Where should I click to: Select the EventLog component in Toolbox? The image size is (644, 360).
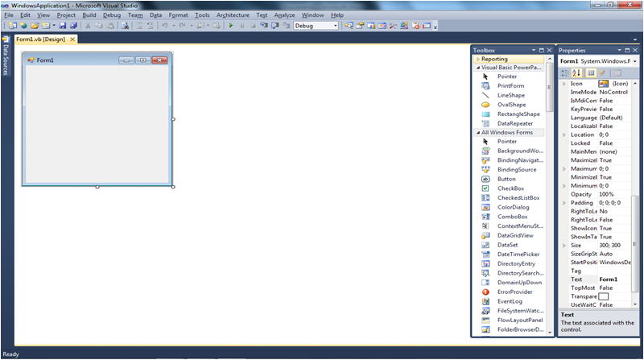point(511,302)
